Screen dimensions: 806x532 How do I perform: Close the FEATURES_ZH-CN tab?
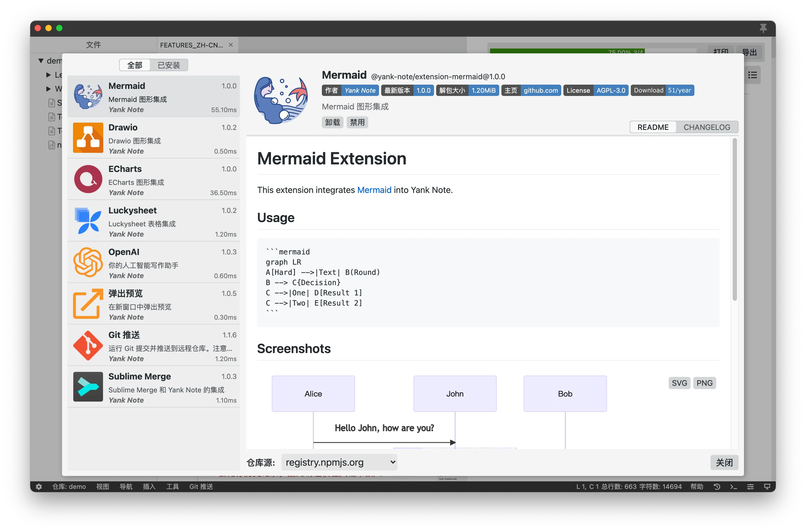231,45
